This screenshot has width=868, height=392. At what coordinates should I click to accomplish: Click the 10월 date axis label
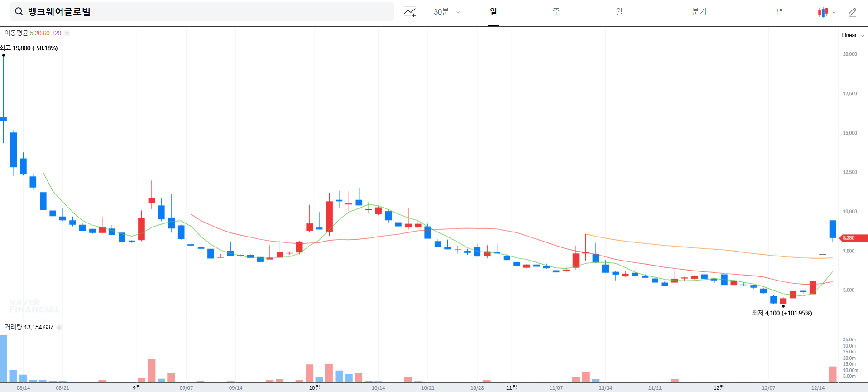click(314, 388)
